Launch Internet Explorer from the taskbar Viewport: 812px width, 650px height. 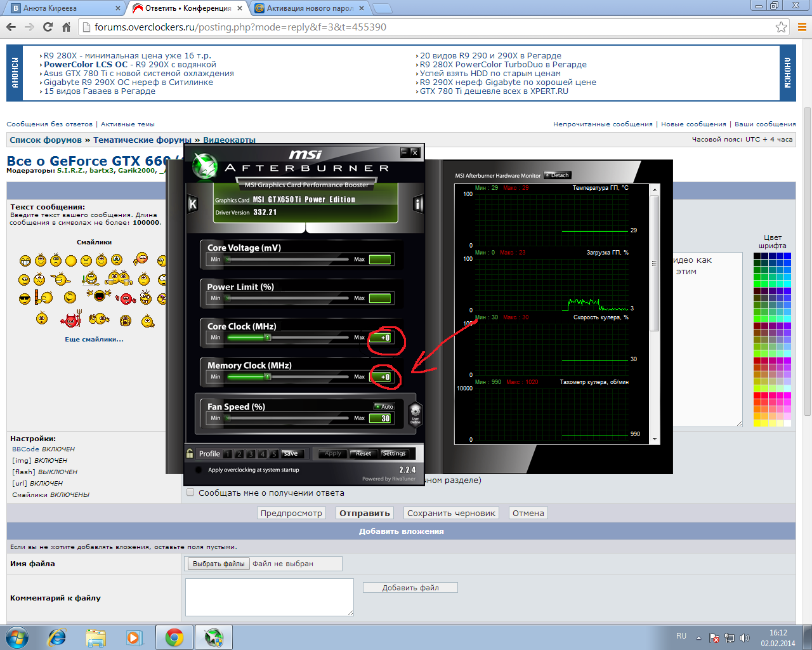pos(57,637)
